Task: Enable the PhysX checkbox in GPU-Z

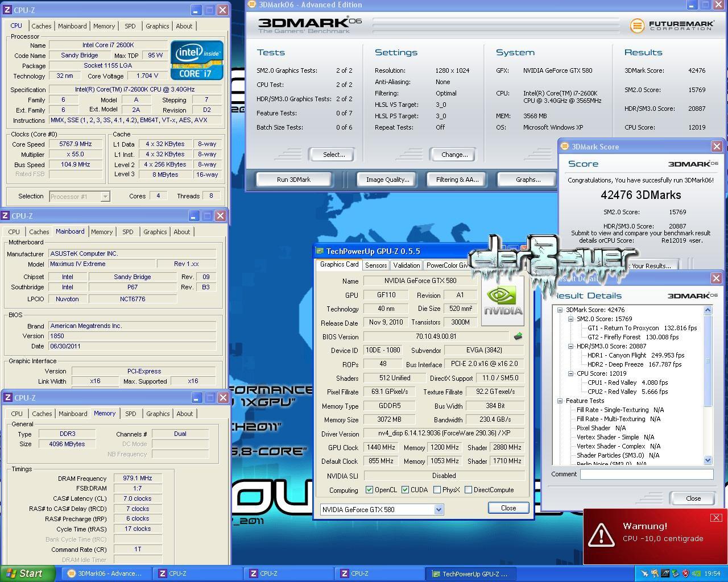Action: (x=437, y=489)
